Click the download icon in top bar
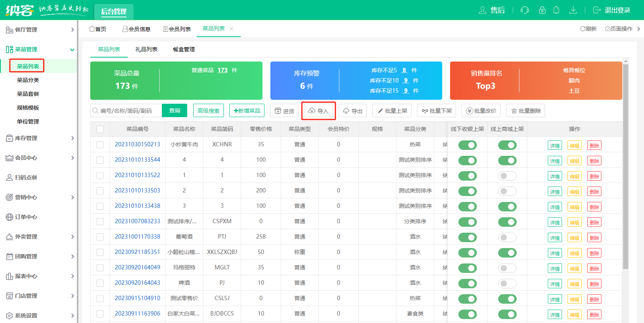Image resolution: width=644 pixels, height=323 pixels. 573,10
